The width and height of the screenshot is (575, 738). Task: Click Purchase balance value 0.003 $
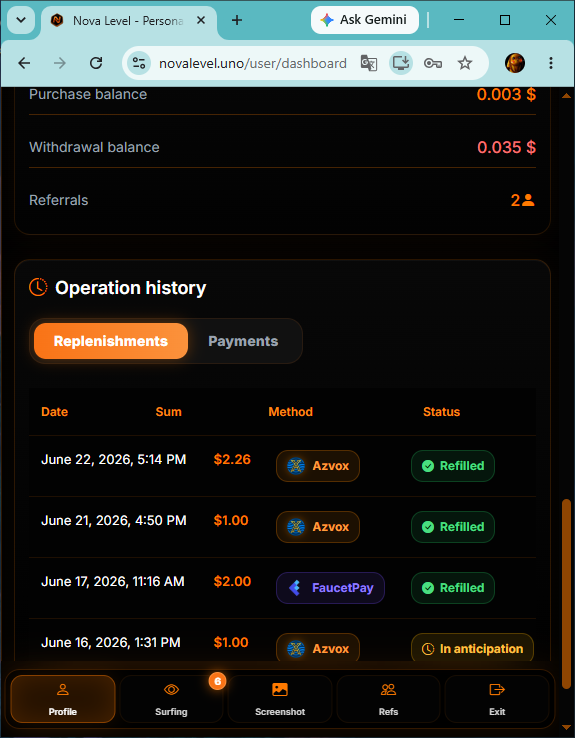coord(506,95)
